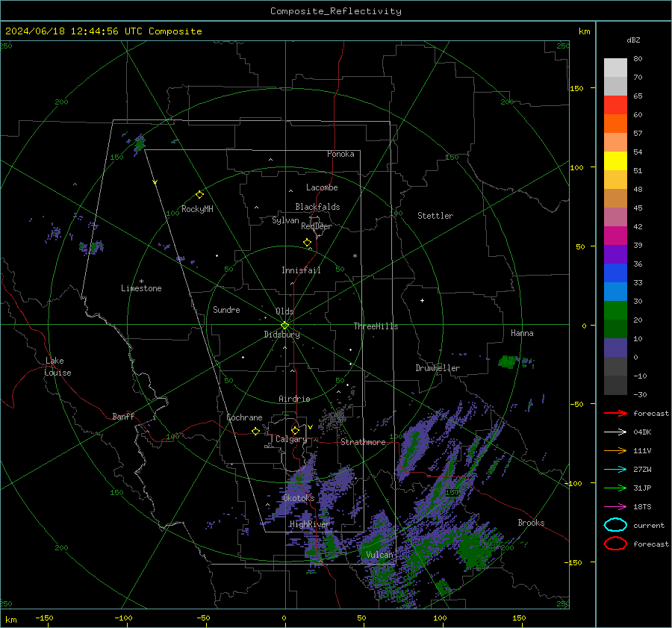Select the Banff label

click(123, 416)
